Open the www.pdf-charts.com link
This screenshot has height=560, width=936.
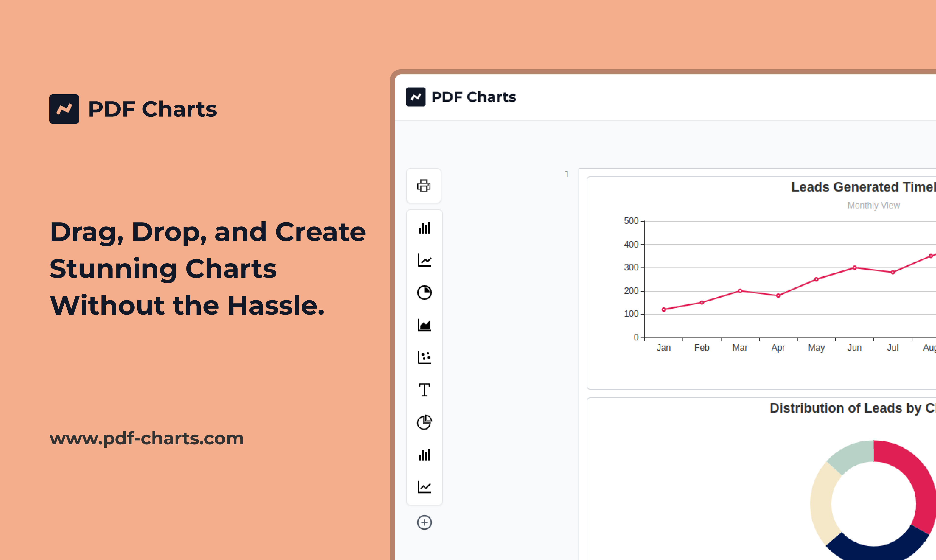click(x=146, y=438)
